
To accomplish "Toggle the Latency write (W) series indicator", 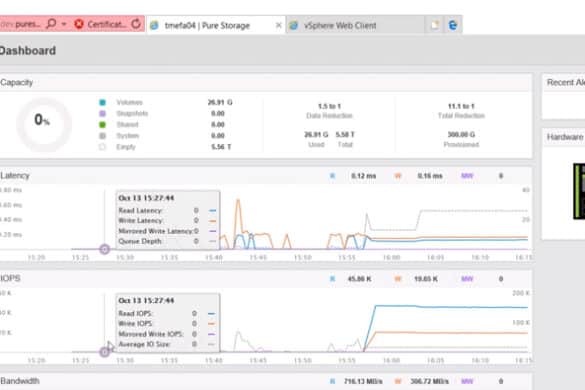I will coord(398,176).
